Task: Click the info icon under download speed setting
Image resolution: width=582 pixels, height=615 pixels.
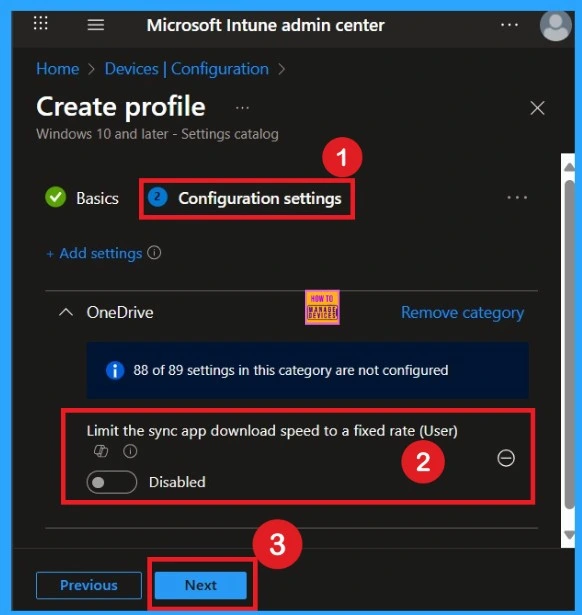Action: click(130, 451)
